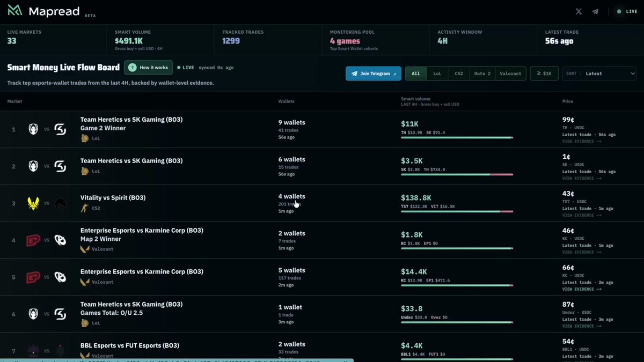This screenshot has width=644, height=362.
Task: Open the Telegram icon in the header
Action: (595, 11)
